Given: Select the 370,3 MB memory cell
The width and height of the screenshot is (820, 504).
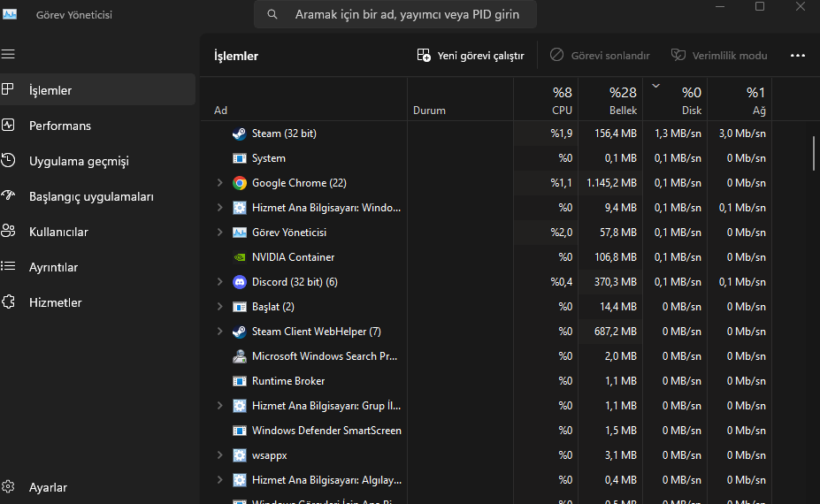Looking at the screenshot, I should (611, 282).
